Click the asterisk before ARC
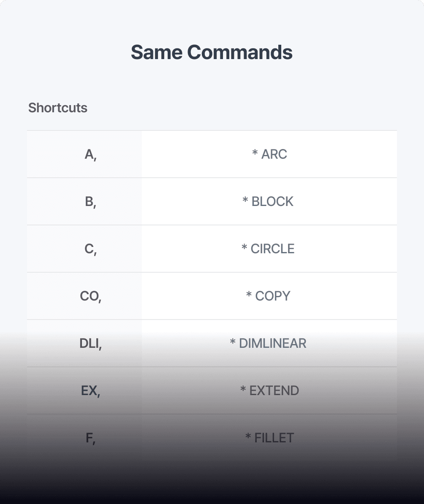 point(255,152)
